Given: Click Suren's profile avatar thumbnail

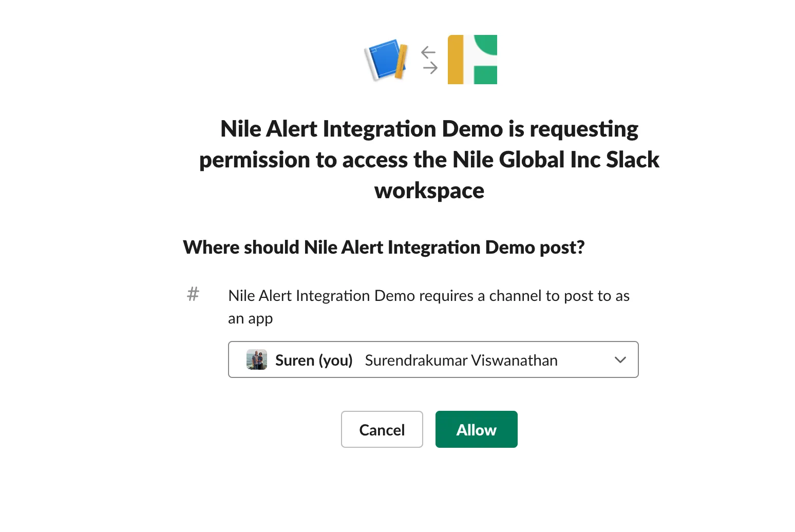Looking at the screenshot, I should point(257,359).
